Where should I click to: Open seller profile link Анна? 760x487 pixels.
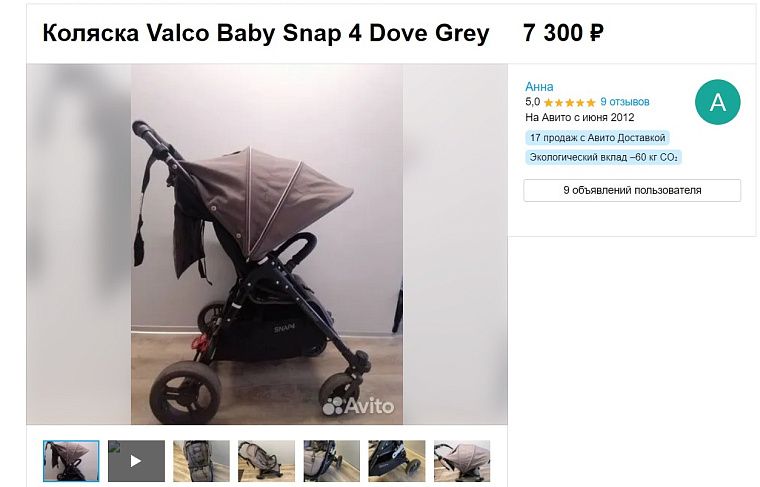pyautogui.click(x=539, y=87)
